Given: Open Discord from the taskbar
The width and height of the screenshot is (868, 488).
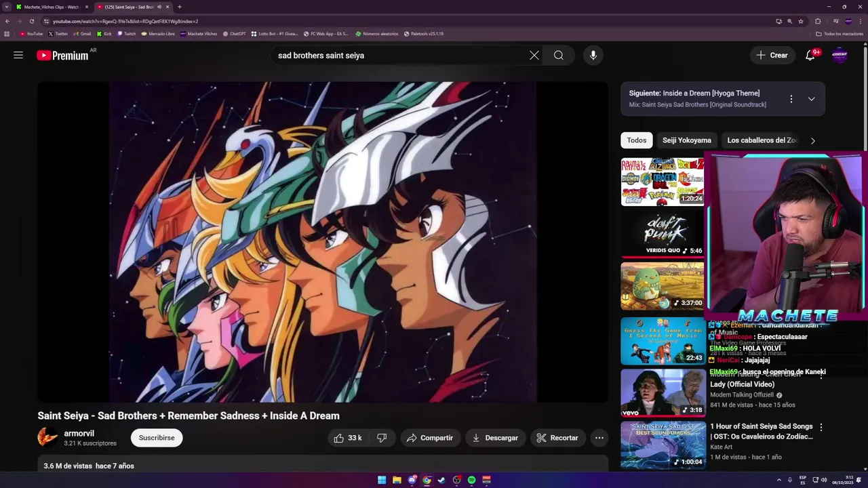Looking at the screenshot, I should (412, 480).
